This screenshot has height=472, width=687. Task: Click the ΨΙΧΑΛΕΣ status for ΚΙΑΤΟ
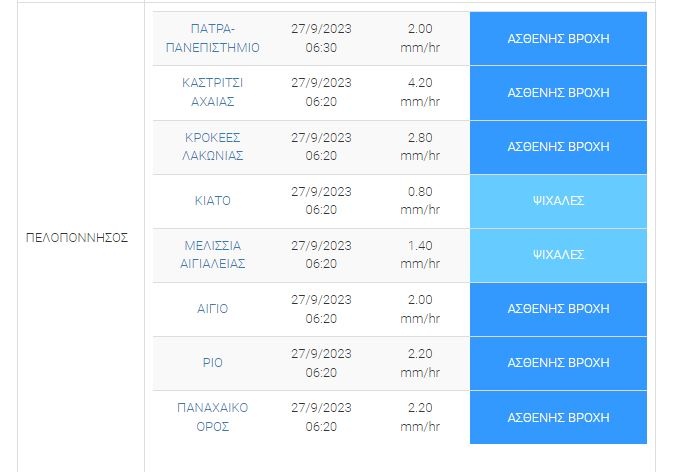(x=558, y=200)
